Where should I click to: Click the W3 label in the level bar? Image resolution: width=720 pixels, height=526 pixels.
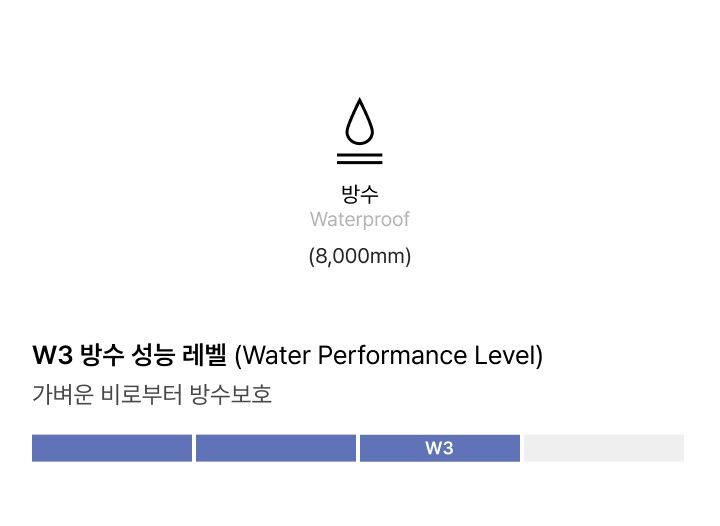pyautogui.click(x=439, y=448)
